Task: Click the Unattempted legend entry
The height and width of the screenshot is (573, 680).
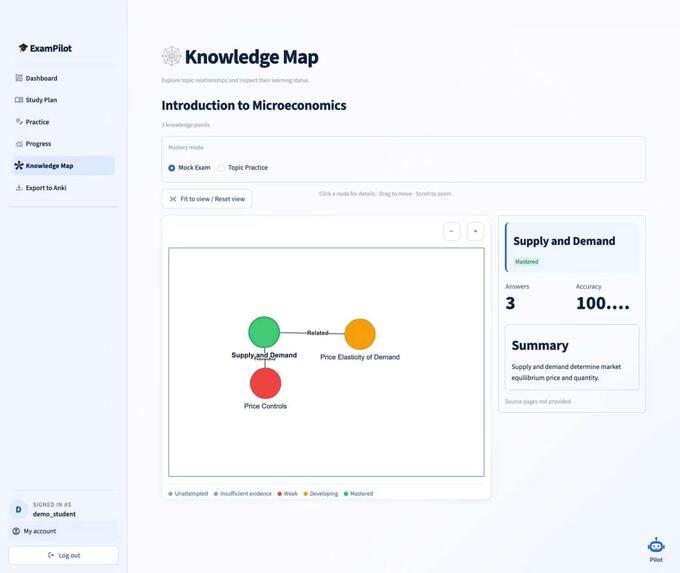Action: 188,494
